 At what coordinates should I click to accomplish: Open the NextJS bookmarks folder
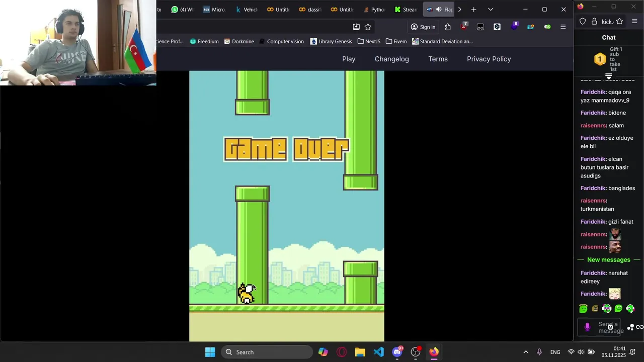369,41
